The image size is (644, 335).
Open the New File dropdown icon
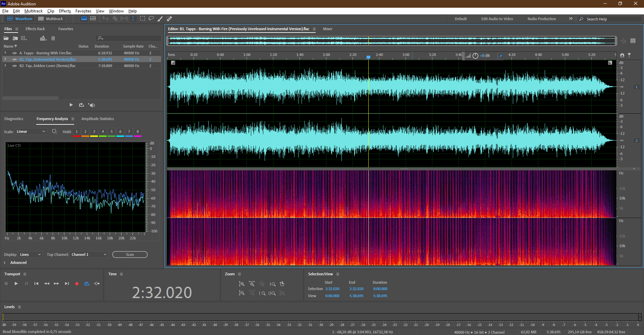point(24,38)
